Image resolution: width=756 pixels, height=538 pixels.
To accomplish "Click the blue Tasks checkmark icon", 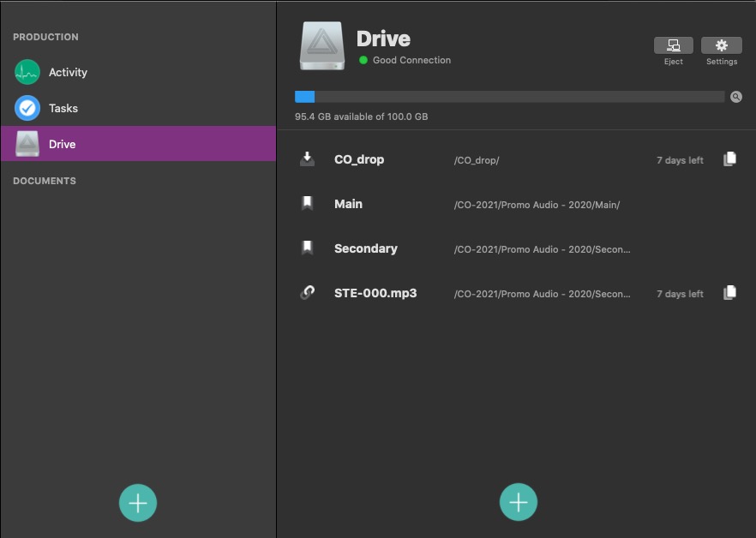I will point(27,108).
